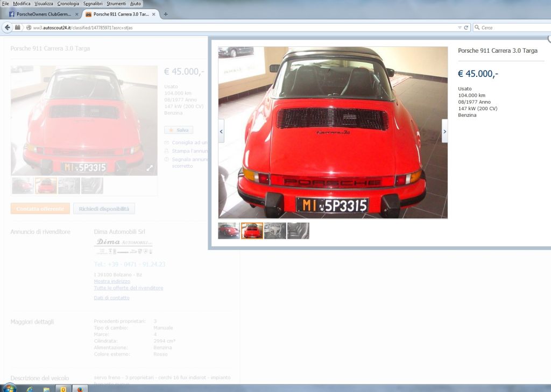Screen dimensions: 551x392
Task: Click the 104.000 km text in lightbox
Action: click(471, 96)
